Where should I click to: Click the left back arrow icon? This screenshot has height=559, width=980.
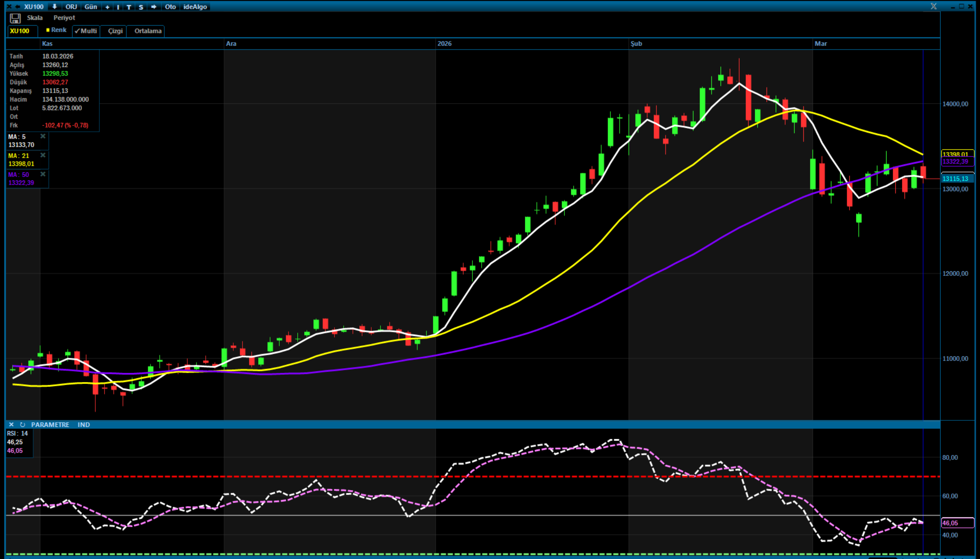(18, 7)
